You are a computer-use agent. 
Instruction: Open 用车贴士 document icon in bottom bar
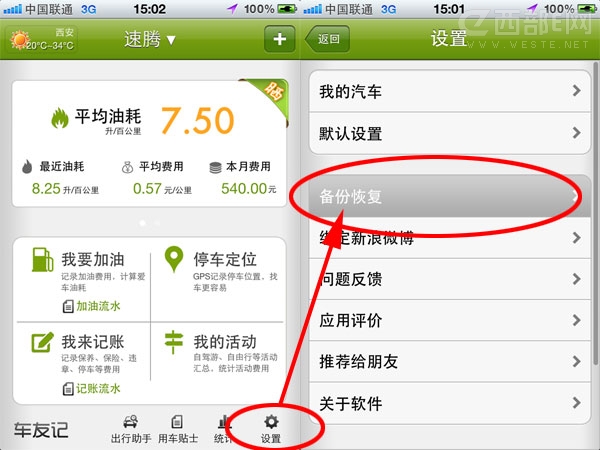177,422
